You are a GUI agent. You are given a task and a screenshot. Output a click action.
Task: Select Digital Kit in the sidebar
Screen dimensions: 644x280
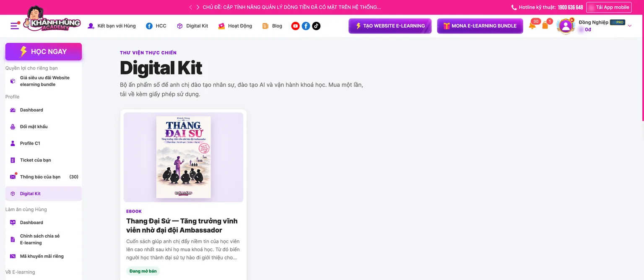[44, 194]
